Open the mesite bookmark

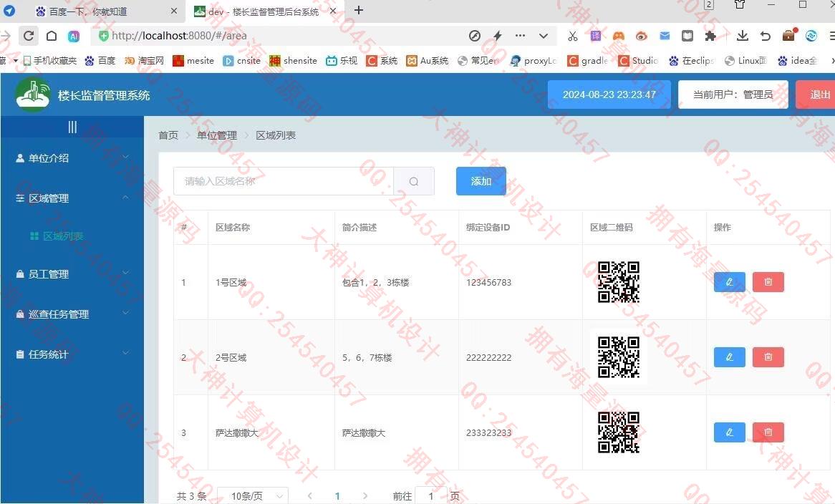[193, 61]
